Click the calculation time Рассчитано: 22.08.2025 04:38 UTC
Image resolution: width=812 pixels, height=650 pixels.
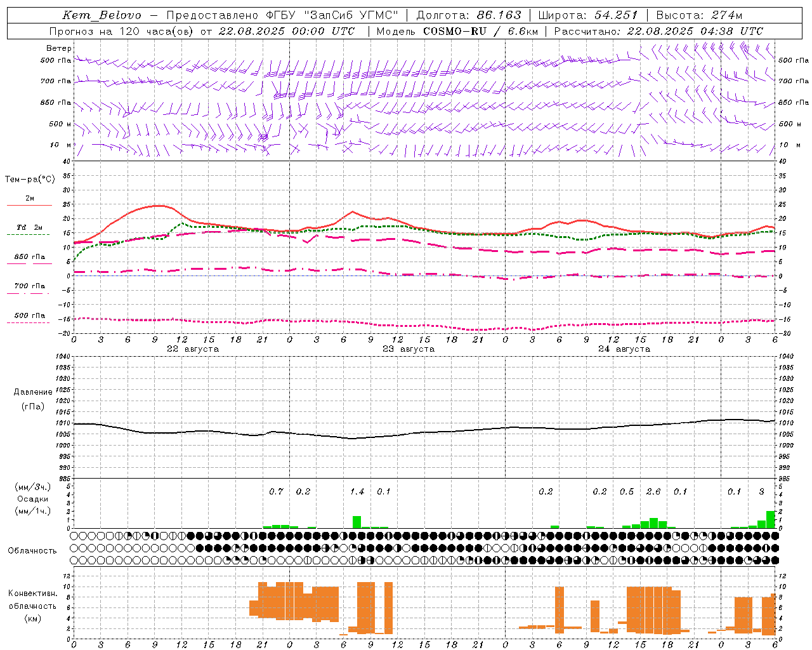(658, 31)
